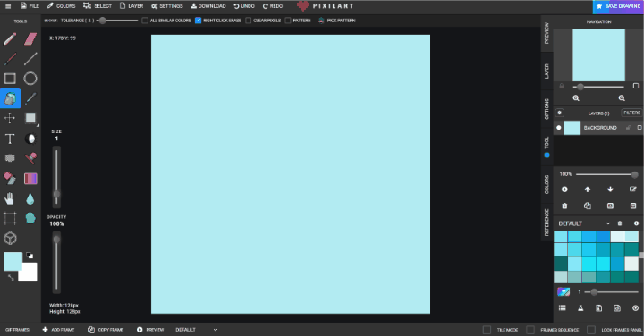Image resolution: width=644 pixels, height=336 pixels.
Task: Click the Redo button
Action: [x=273, y=6]
